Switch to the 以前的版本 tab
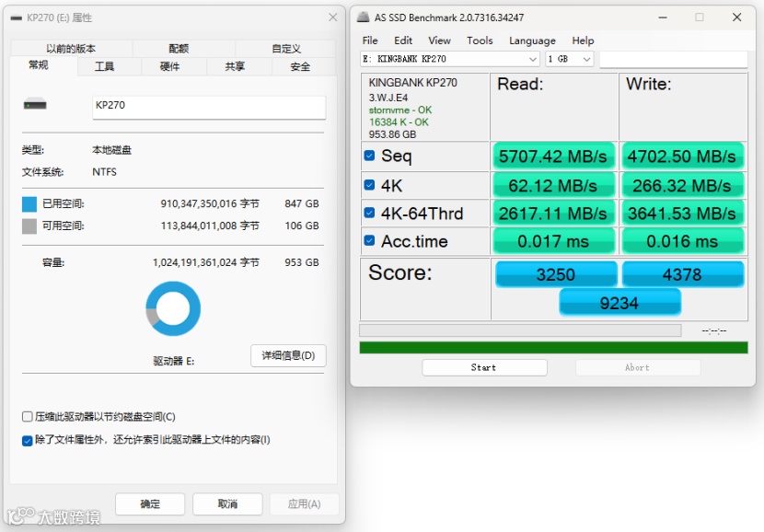 pos(71,48)
